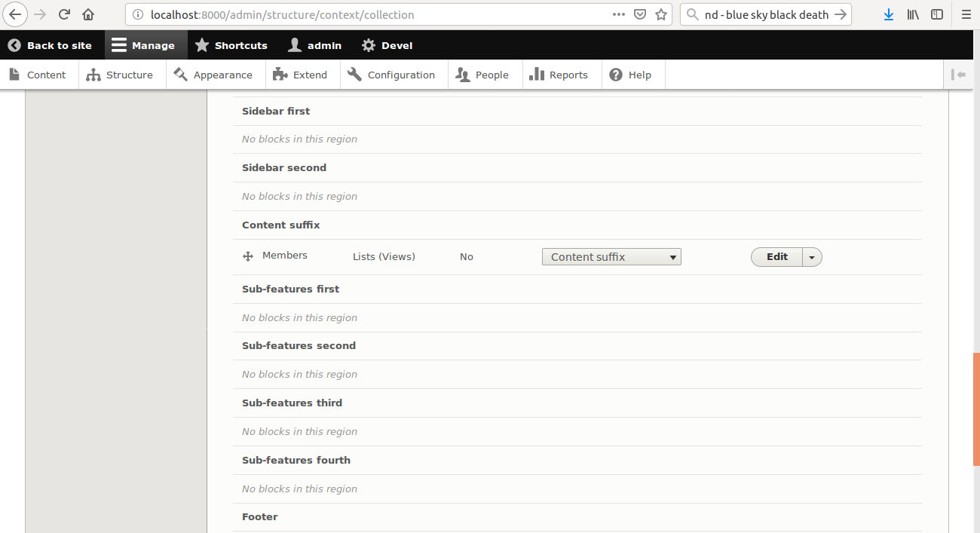Open the Configuration menu item
Viewport: 980px width, 533px height.
pos(392,75)
